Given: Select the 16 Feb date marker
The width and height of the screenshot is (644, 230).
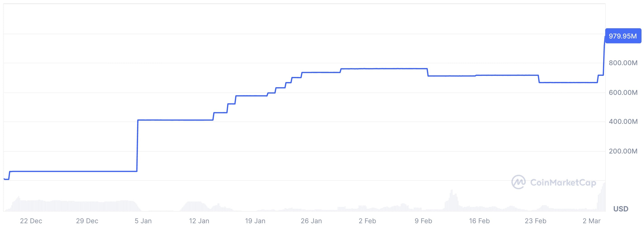Looking at the screenshot, I should (479, 221).
